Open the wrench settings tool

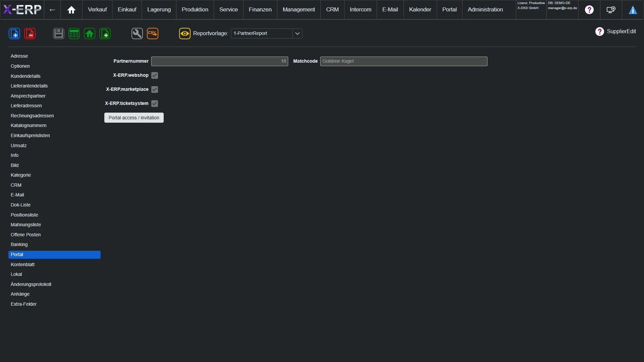[x=137, y=34]
